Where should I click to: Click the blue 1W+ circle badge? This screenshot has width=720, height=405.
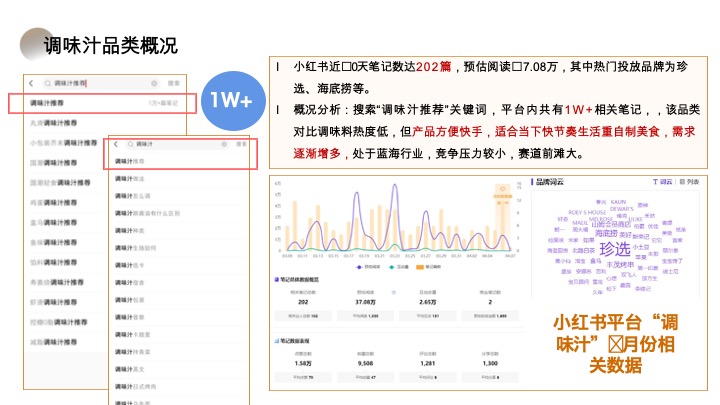click(233, 101)
